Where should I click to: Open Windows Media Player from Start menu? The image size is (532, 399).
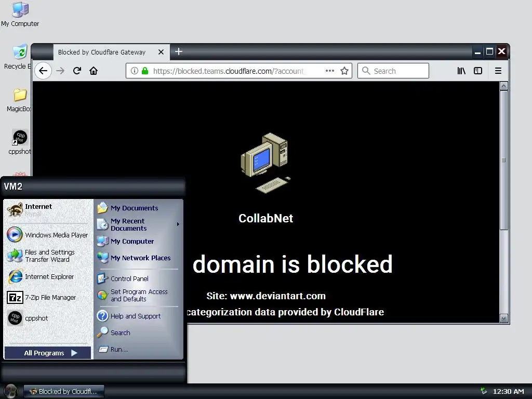[x=47, y=235]
